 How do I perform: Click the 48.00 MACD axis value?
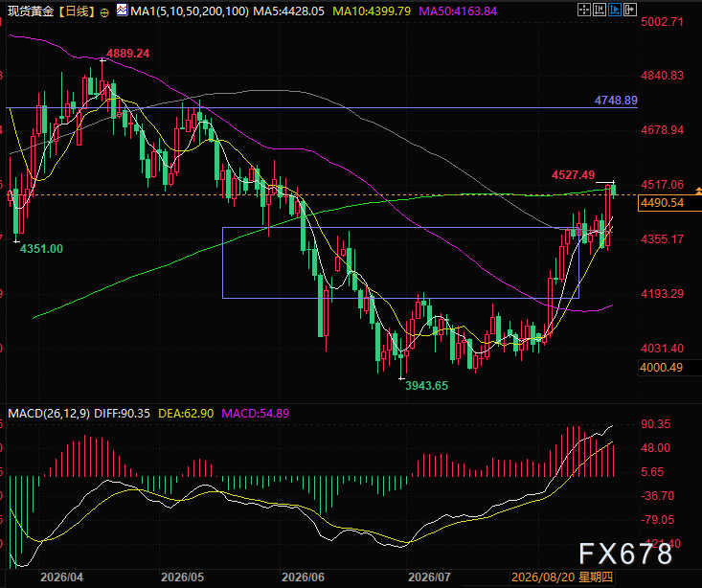655,448
